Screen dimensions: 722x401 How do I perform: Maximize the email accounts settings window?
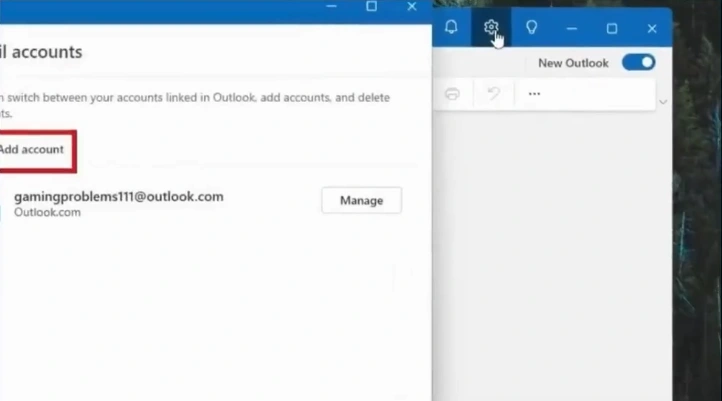point(371,6)
